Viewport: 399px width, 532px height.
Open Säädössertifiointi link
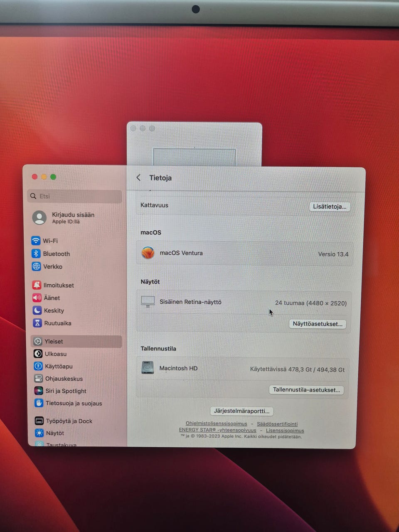277,424
